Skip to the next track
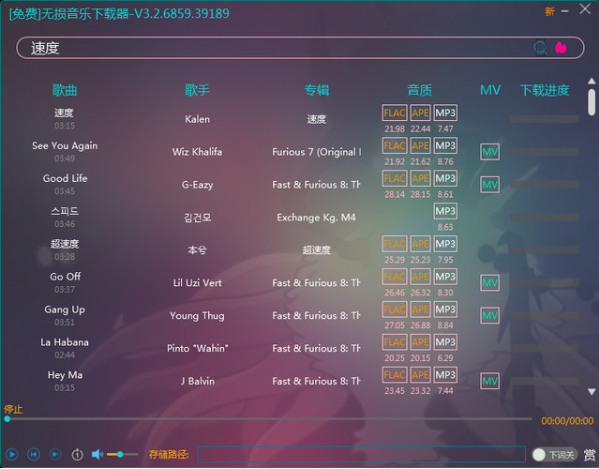Viewport: 599px width, 469px height. point(55,454)
